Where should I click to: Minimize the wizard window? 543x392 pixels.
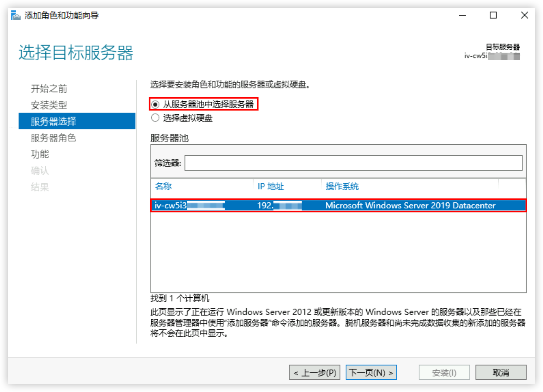click(462, 15)
